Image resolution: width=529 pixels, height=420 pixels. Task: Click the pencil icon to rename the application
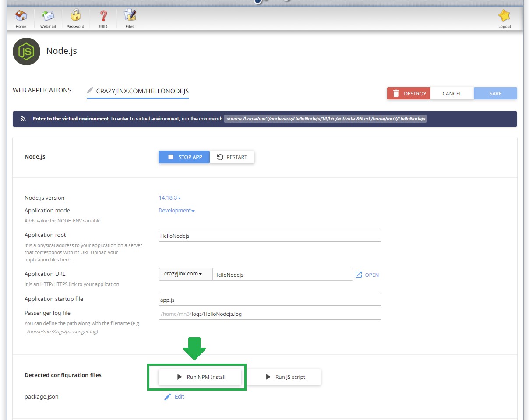click(90, 91)
